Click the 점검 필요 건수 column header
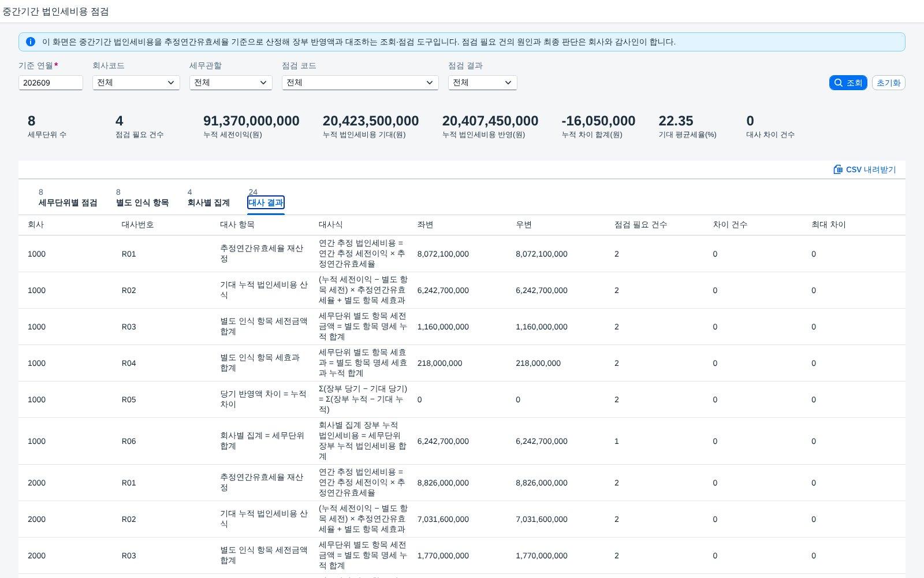The image size is (924, 578). tap(640, 224)
